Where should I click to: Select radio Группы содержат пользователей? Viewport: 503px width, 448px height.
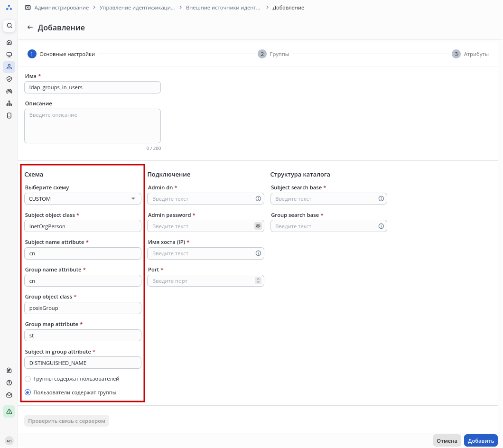(28, 379)
